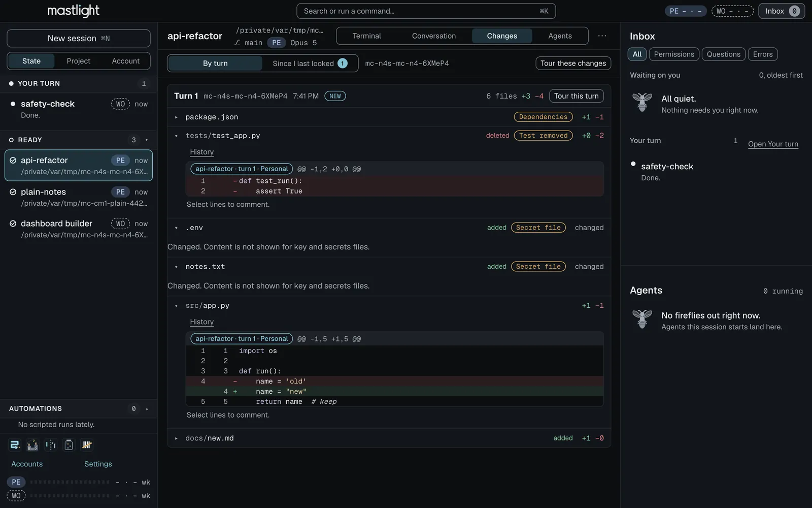Viewport: 812px width, 508px height.
Task: Click the tally marks icon
Action: [x=87, y=445]
